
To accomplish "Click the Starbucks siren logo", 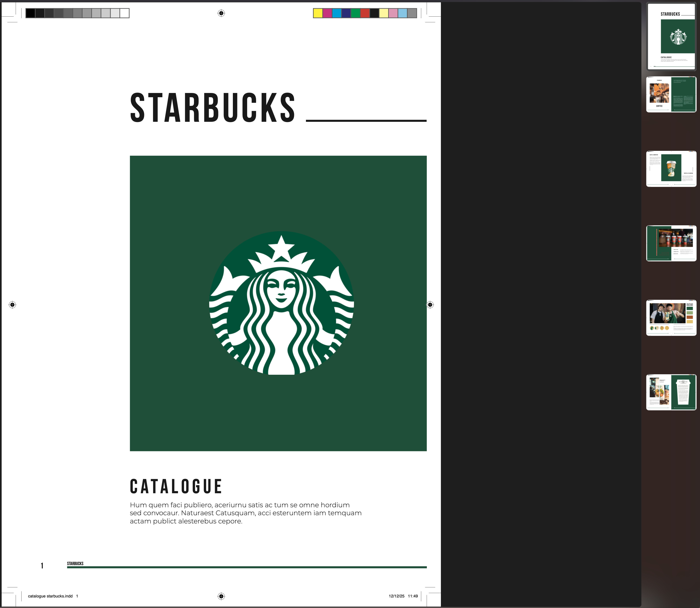I will click(281, 303).
